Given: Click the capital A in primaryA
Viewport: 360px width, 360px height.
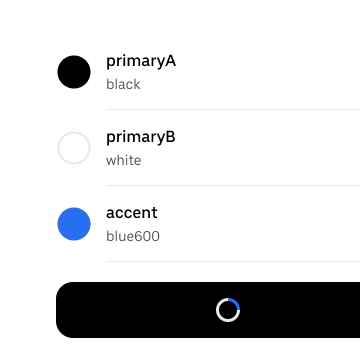Looking at the screenshot, I should (x=171, y=61).
